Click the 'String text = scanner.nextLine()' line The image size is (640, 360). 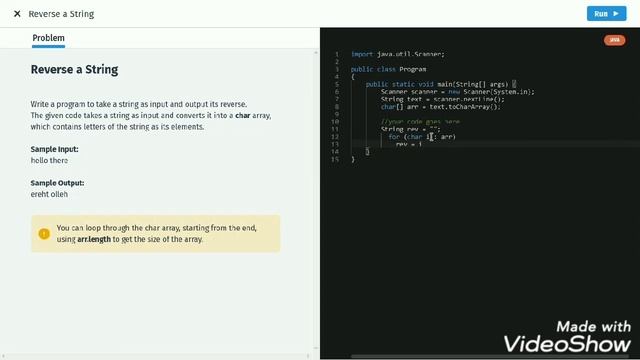point(442,99)
